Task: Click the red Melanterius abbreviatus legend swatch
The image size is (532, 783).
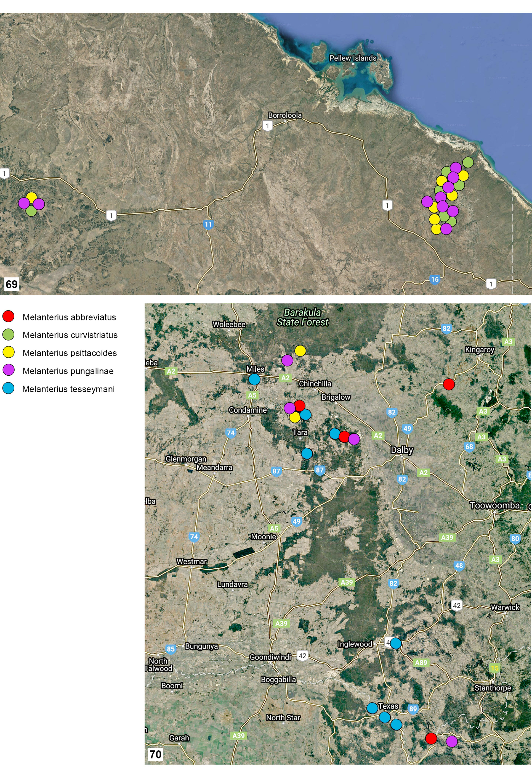Action: tap(9, 316)
